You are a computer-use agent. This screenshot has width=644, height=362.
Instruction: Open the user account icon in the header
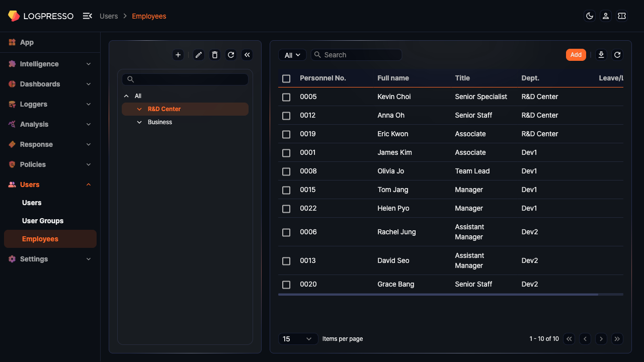(605, 16)
